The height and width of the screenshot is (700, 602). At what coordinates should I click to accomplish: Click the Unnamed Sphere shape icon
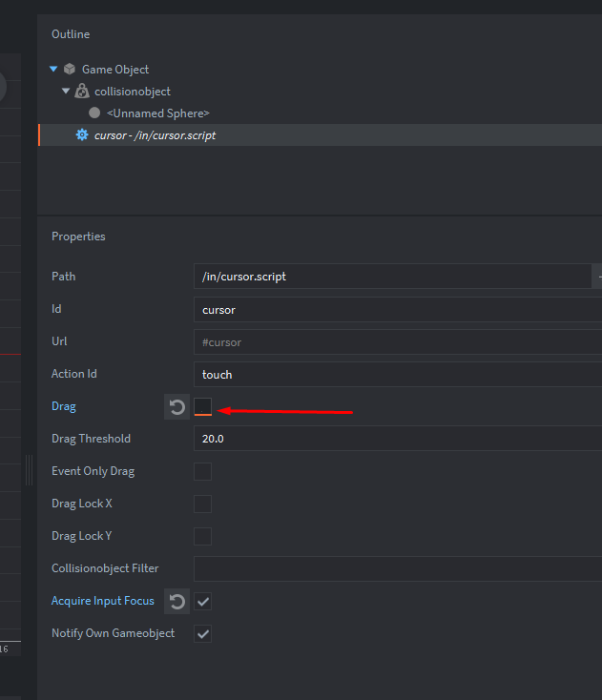point(94,113)
